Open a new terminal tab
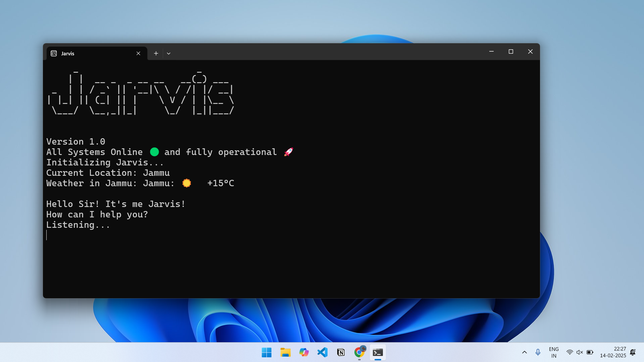This screenshot has height=362, width=644. (156, 53)
